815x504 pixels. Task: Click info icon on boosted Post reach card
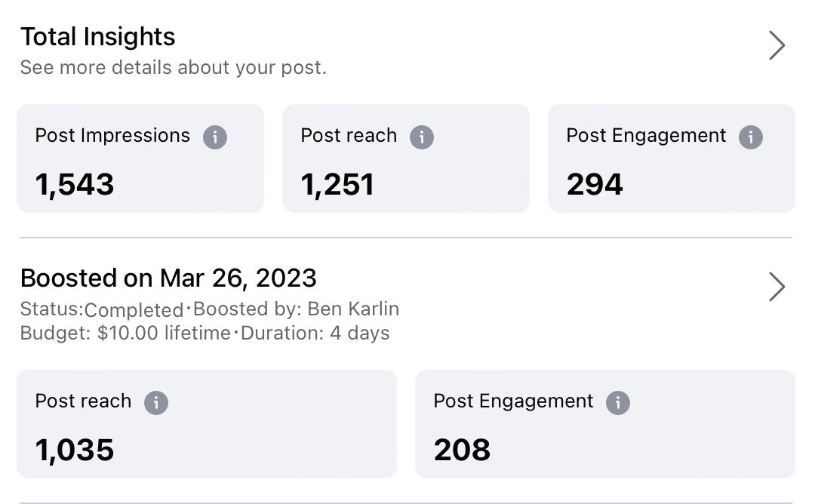[x=156, y=403]
